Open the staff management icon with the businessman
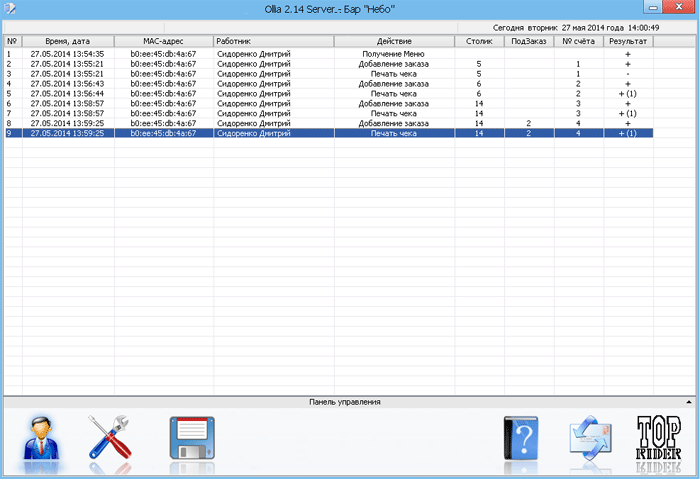Viewport: 700px width, 479px height. 41,438
